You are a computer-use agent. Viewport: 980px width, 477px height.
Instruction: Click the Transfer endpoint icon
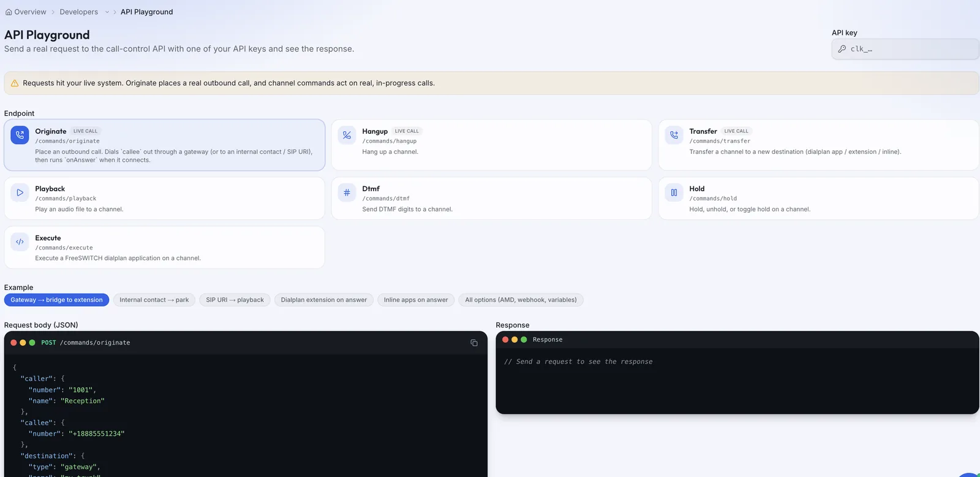point(674,135)
